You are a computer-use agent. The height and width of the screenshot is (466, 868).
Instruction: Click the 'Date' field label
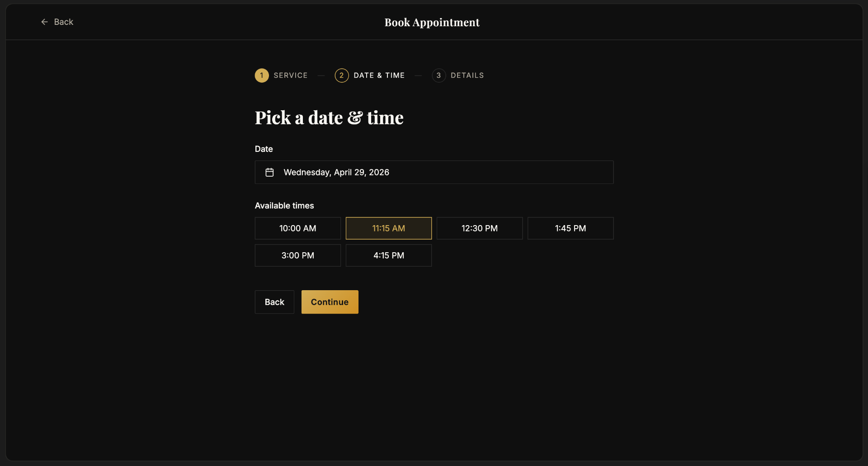click(264, 149)
